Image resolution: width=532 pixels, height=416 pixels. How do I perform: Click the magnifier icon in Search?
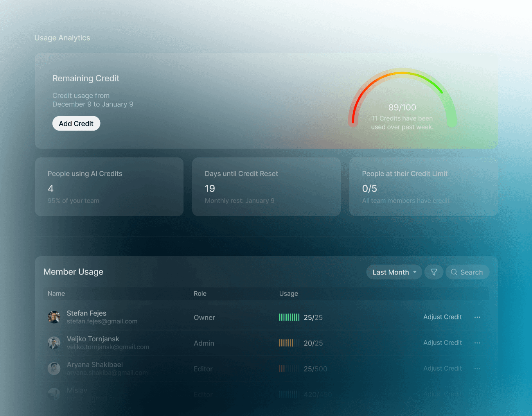454,272
